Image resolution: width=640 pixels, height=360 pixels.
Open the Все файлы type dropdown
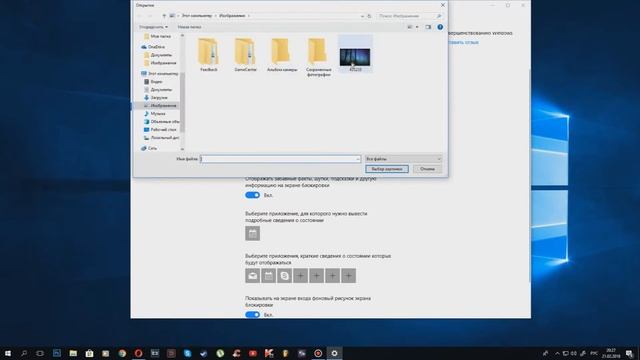403,159
